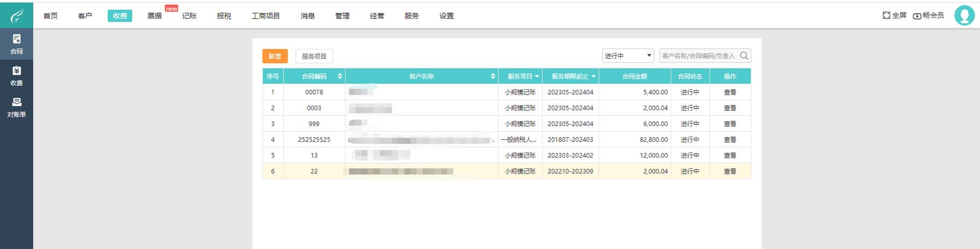This screenshot has width=980, height=249.
Task: Click period 202303-202402 cell
Action: [x=570, y=155]
